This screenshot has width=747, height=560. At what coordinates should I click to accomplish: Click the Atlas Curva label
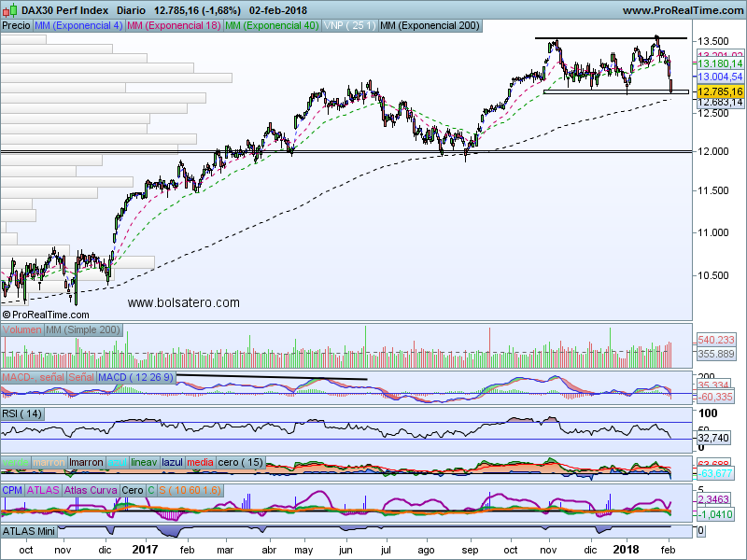click(91, 490)
